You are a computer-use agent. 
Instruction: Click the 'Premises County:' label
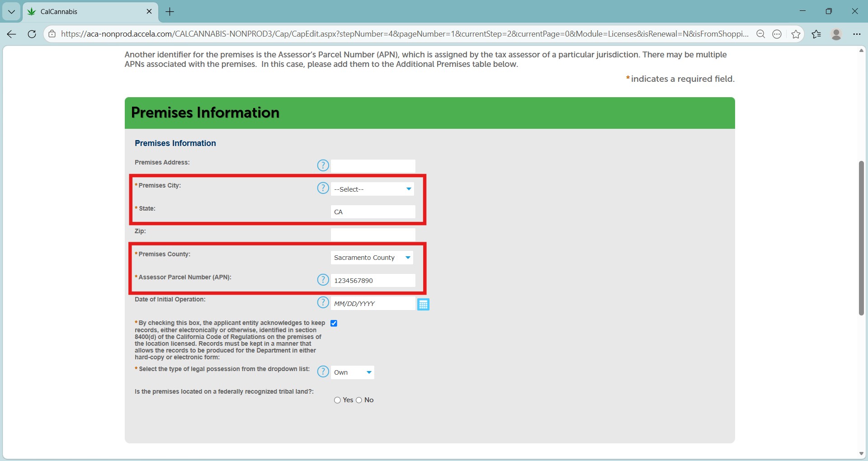pos(165,254)
